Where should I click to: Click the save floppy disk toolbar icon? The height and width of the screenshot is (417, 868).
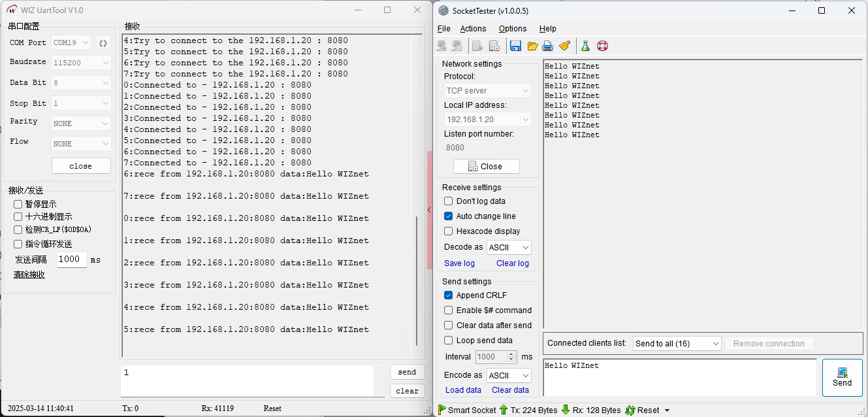click(515, 46)
